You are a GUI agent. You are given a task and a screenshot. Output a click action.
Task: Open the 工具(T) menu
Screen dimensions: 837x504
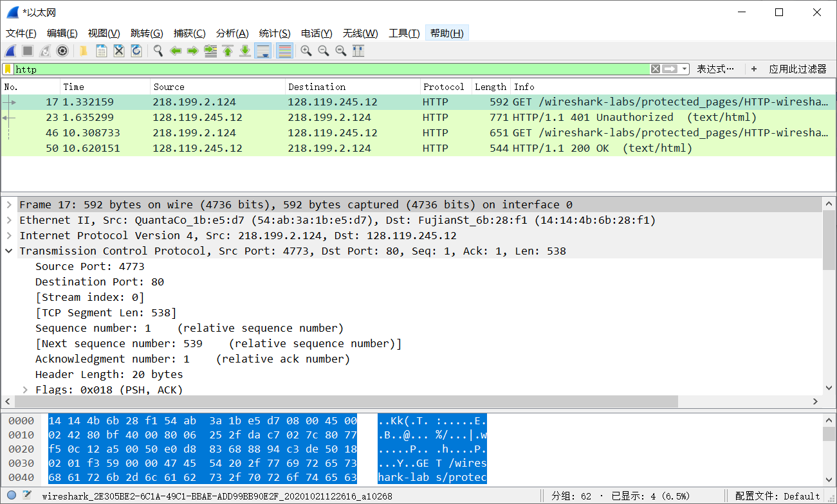(404, 33)
